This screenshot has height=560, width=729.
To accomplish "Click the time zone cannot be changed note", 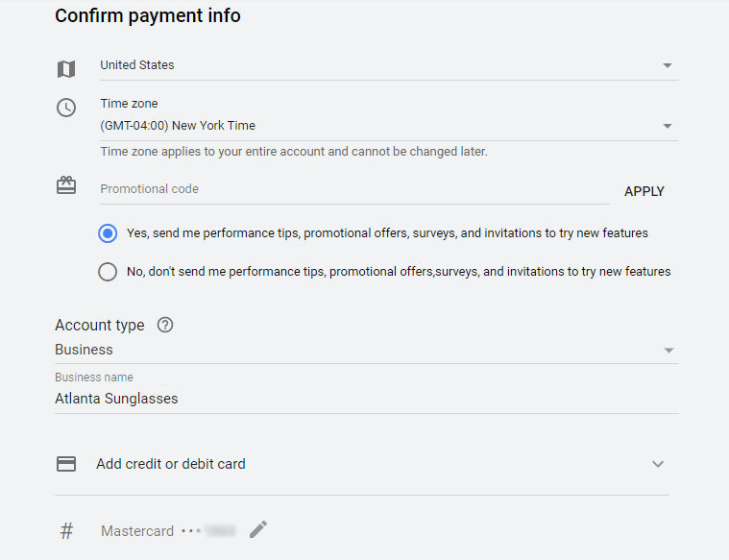I will click(294, 152).
